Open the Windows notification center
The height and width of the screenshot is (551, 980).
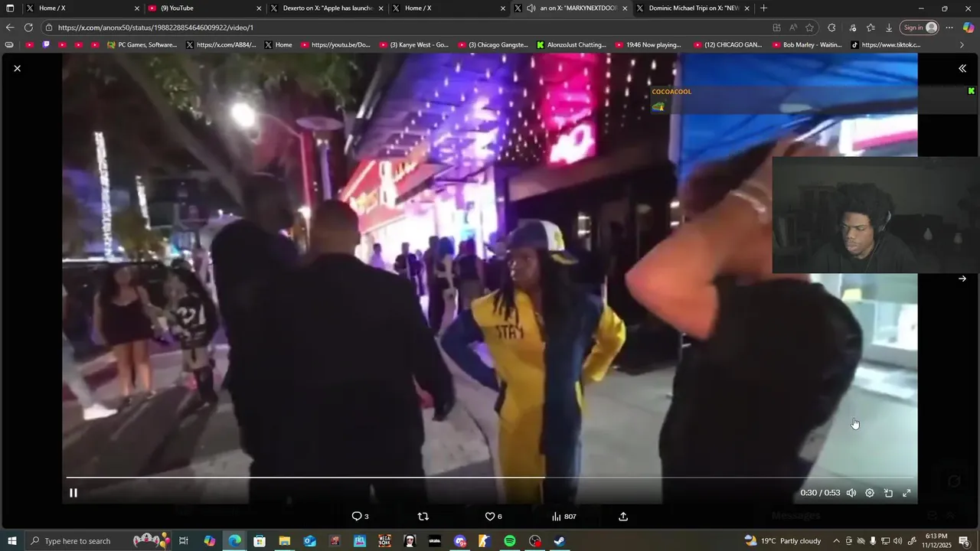click(964, 541)
